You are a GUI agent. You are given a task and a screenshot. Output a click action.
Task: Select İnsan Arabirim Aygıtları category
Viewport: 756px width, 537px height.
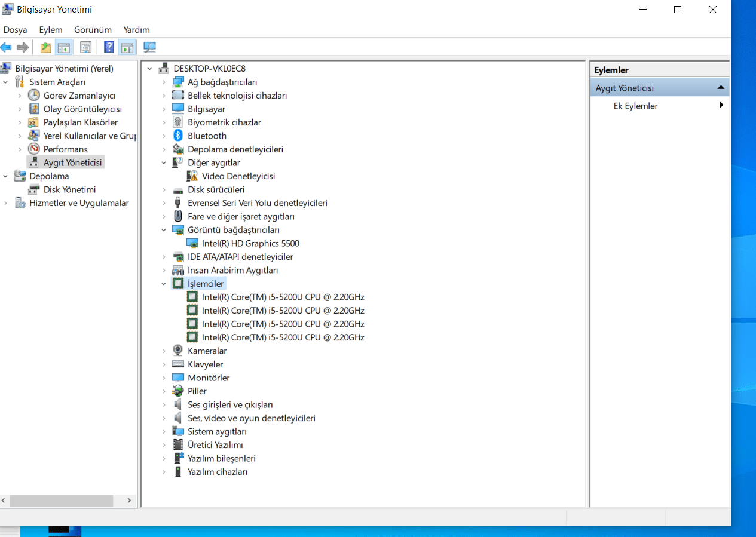coord(233,270)
